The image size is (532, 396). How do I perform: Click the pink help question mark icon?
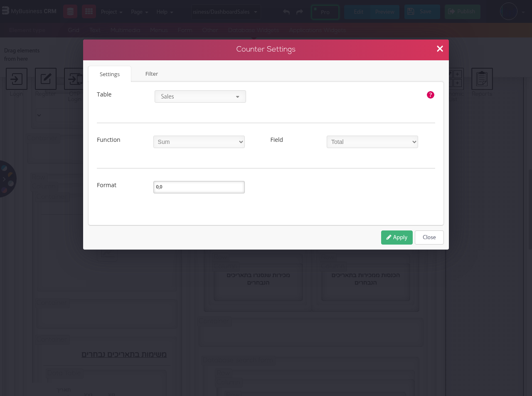(430, 95)
